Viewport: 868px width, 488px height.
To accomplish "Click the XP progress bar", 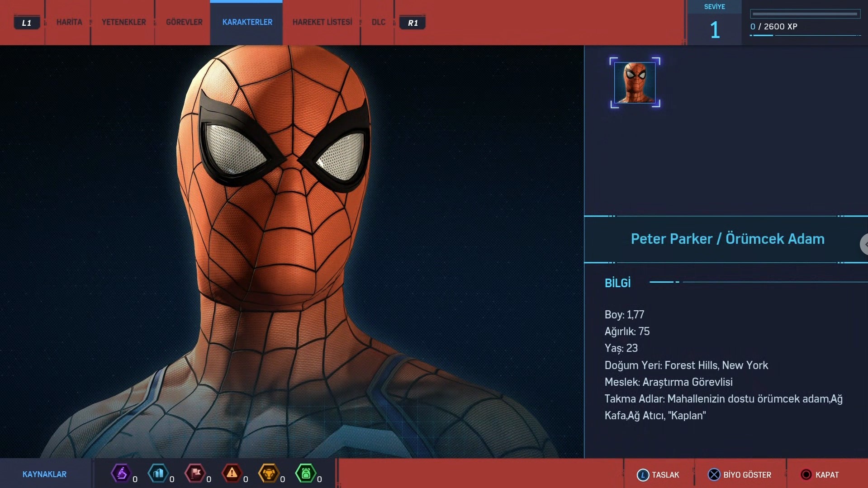I will tap(805, 14).
